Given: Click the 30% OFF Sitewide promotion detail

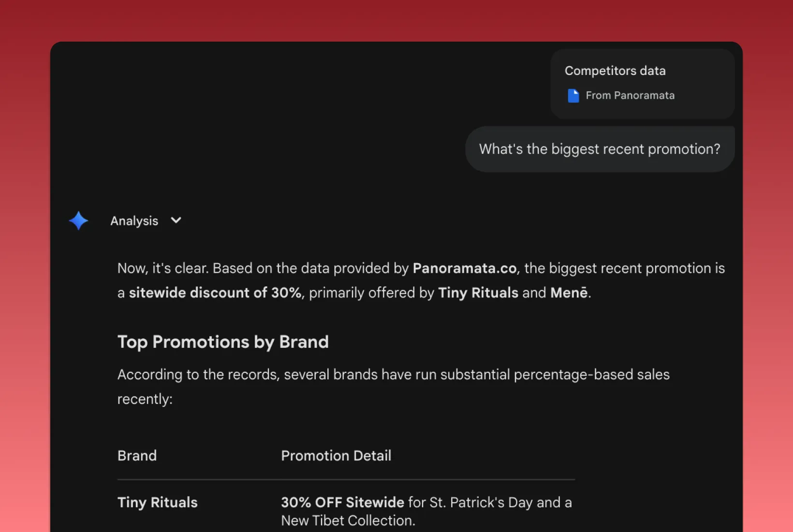Looking at the screenshot, I should [x=342, y=502].
